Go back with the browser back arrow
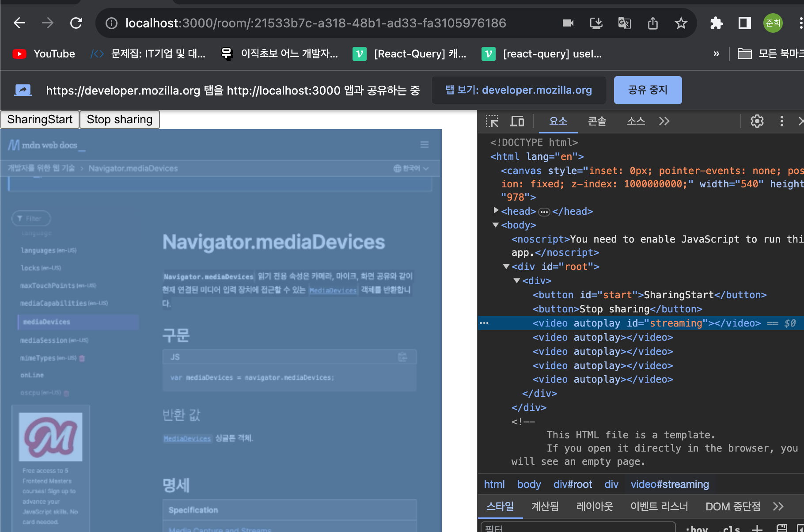804x532 pixels. [x=19, y=23]
